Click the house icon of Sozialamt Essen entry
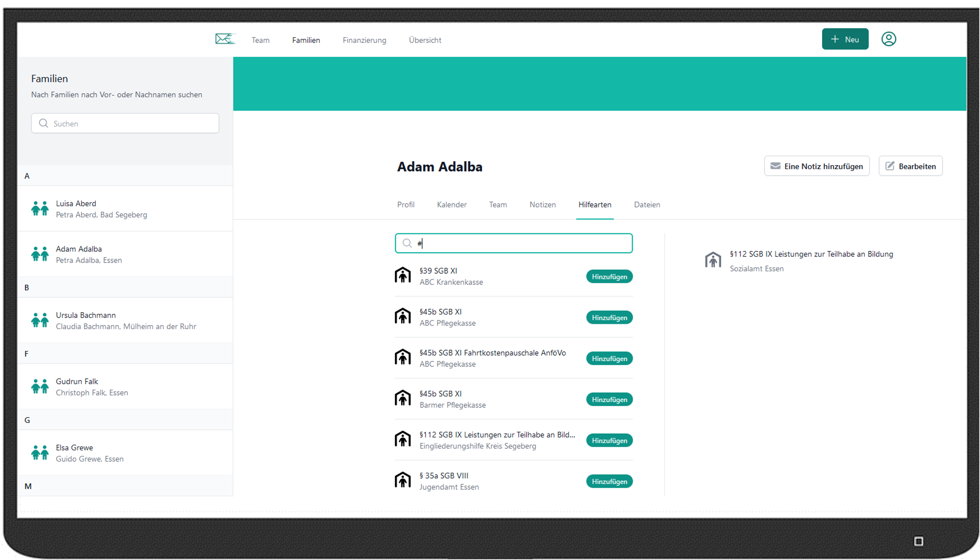 [x=713, y=260]
